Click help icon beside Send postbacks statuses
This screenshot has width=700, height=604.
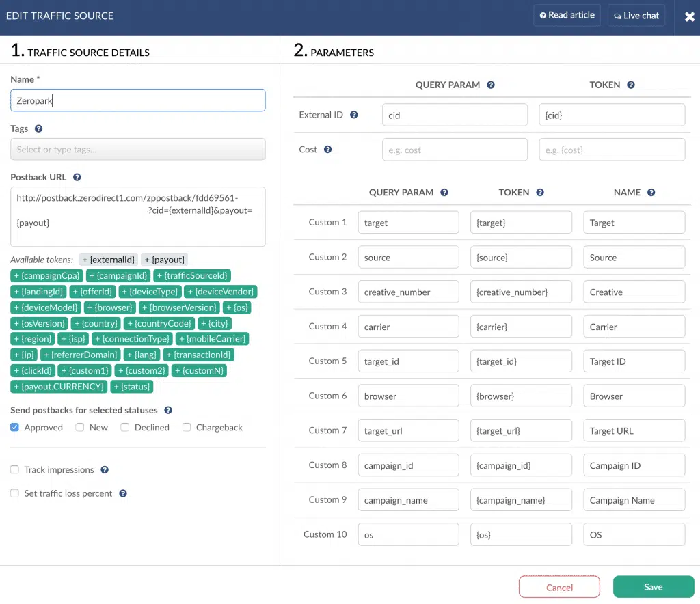(x=168, y=411)
